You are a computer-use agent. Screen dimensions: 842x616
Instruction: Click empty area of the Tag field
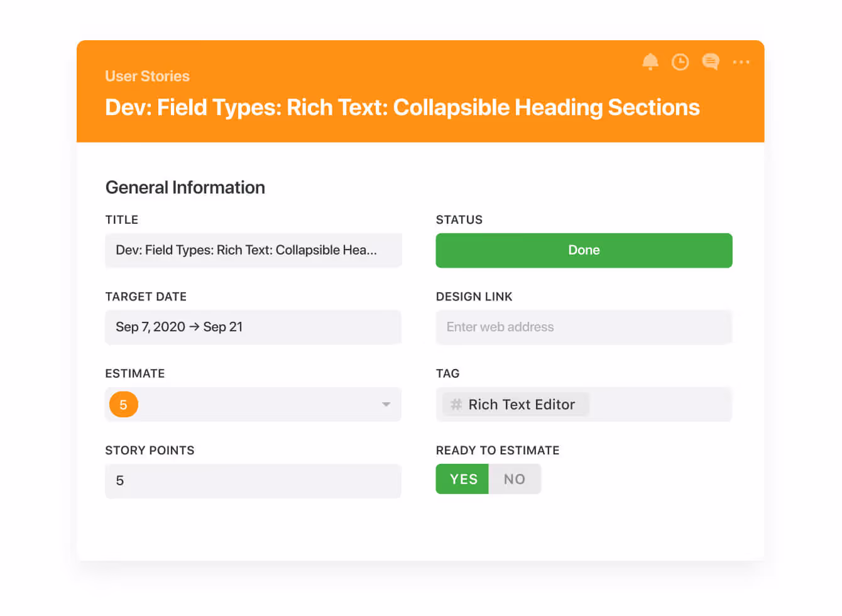pyautogui.click(x=660, y=404)
